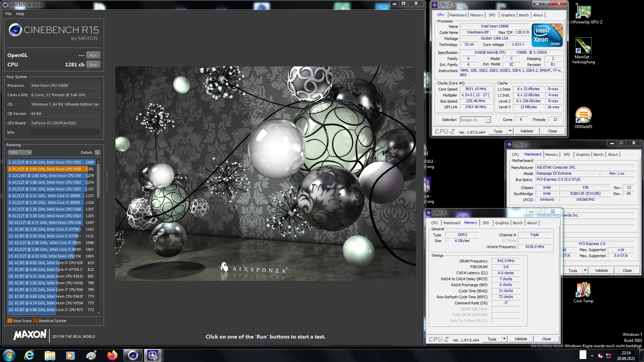Open About tab in top CPU-Z window

[x=538, y=15]
